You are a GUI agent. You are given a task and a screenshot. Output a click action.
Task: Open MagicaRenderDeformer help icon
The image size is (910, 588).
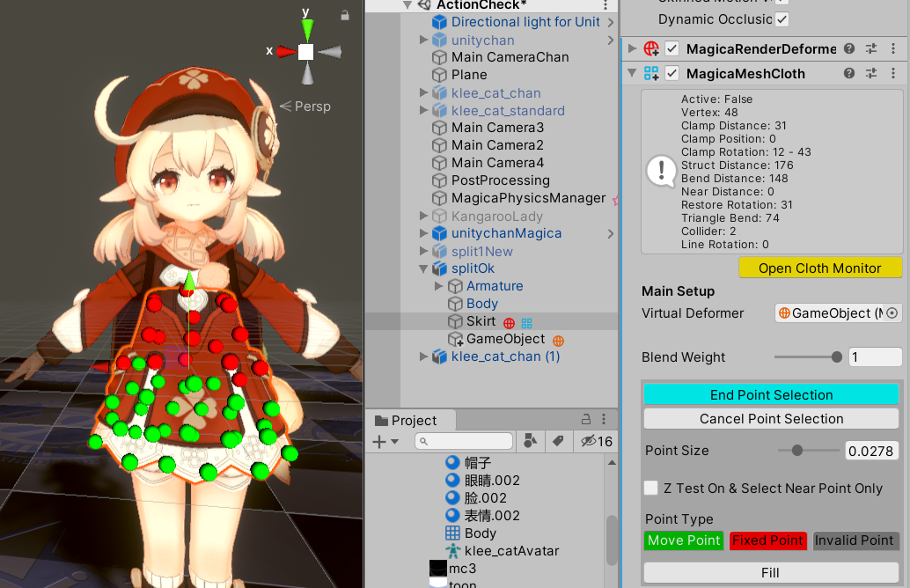[849, 48]
